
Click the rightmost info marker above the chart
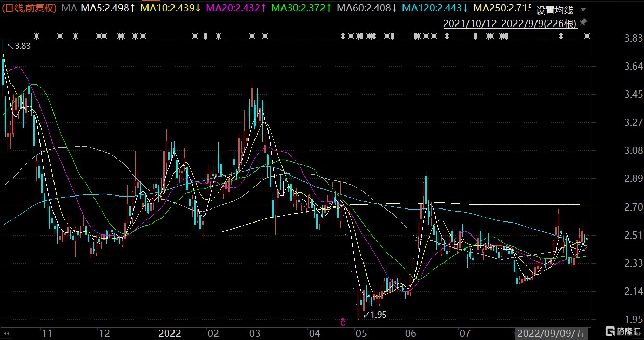click(587, 36)
